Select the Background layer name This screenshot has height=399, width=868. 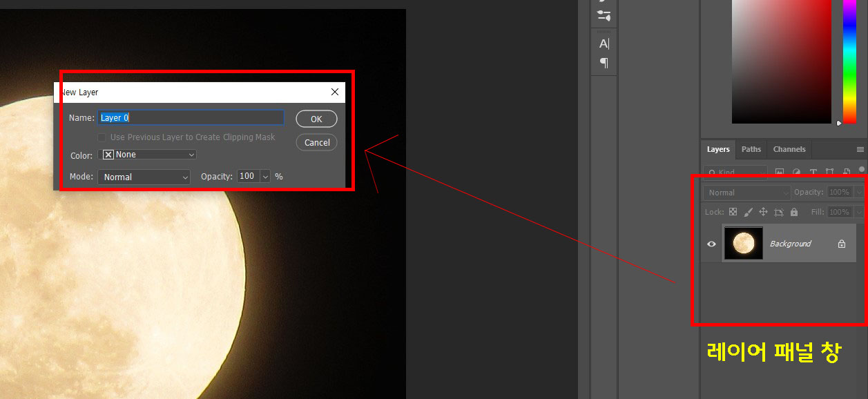point(790,244)
